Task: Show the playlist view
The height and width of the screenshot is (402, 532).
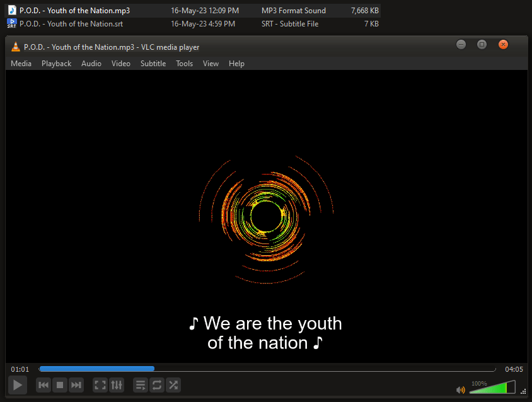Action: coord(140,385)
